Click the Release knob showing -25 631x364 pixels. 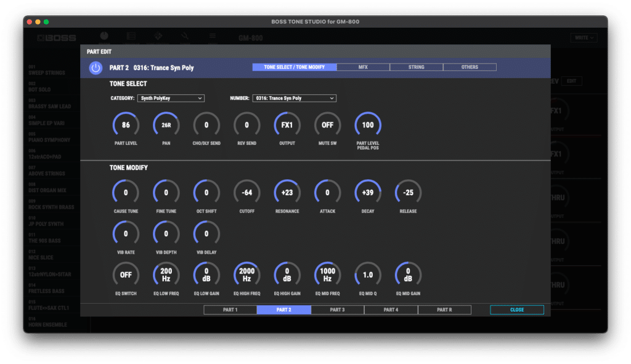click(x=408, y=193)
